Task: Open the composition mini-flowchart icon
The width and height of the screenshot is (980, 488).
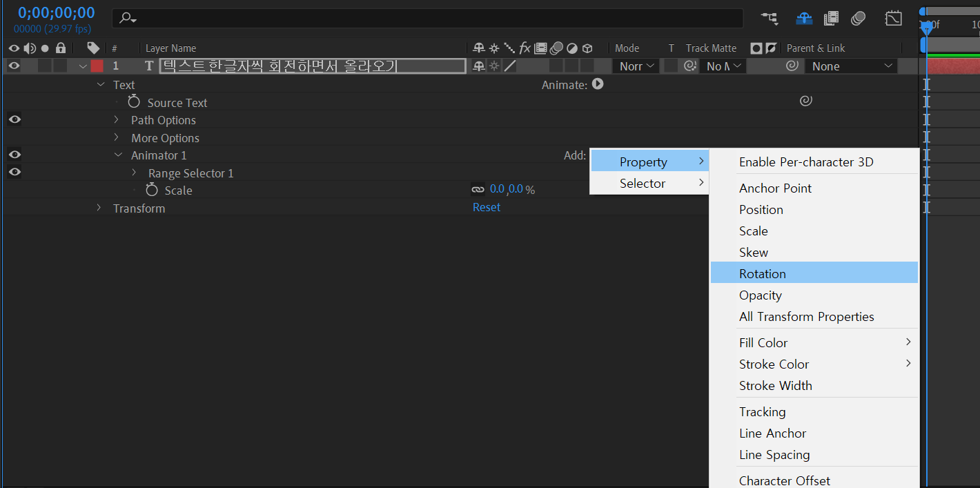Action: pyautogui.click(x=770, y=19)
